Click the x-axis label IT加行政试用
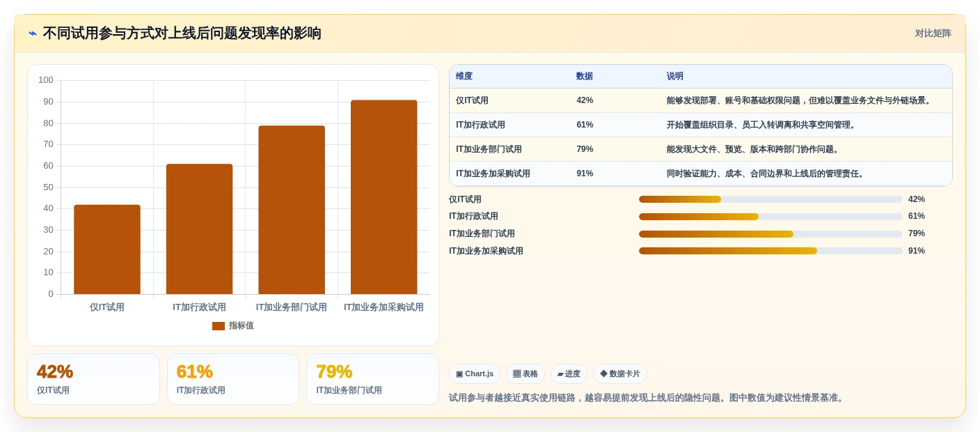980x432 pixels. coord(199,307)
